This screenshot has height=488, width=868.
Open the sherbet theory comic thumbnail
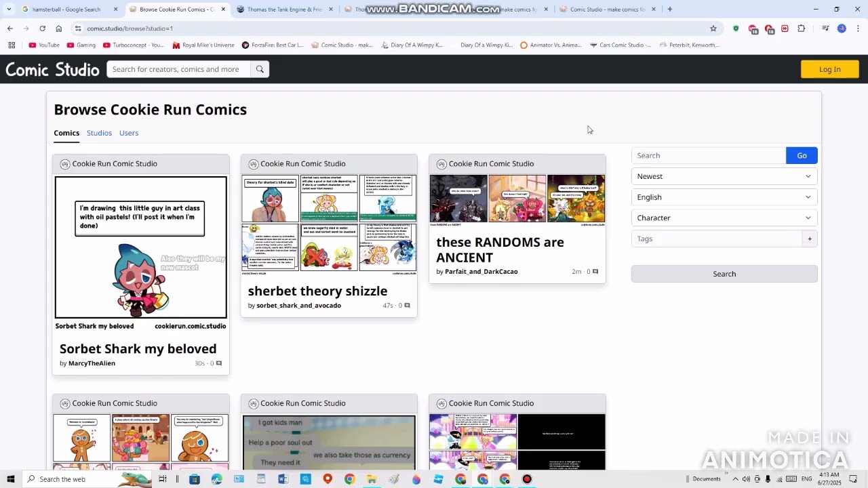(329, 225)
